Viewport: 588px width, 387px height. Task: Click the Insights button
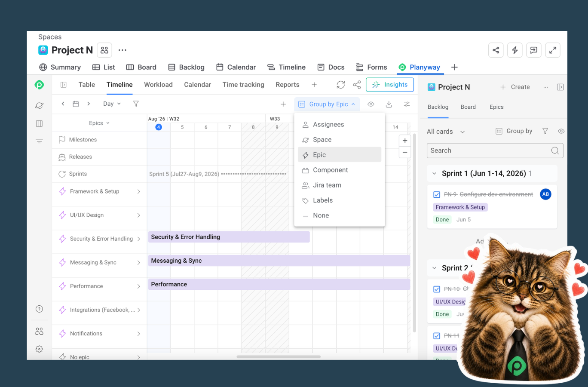coord(390,85)
